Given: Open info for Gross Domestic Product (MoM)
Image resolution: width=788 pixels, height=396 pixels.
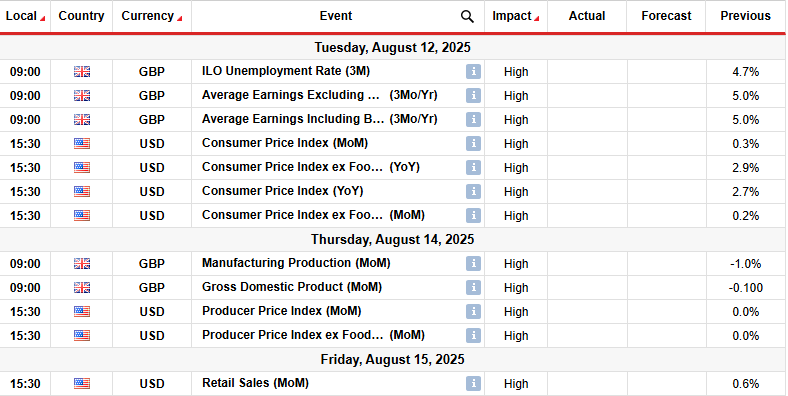Looking at the screenshot, I should tap(473, 287).
